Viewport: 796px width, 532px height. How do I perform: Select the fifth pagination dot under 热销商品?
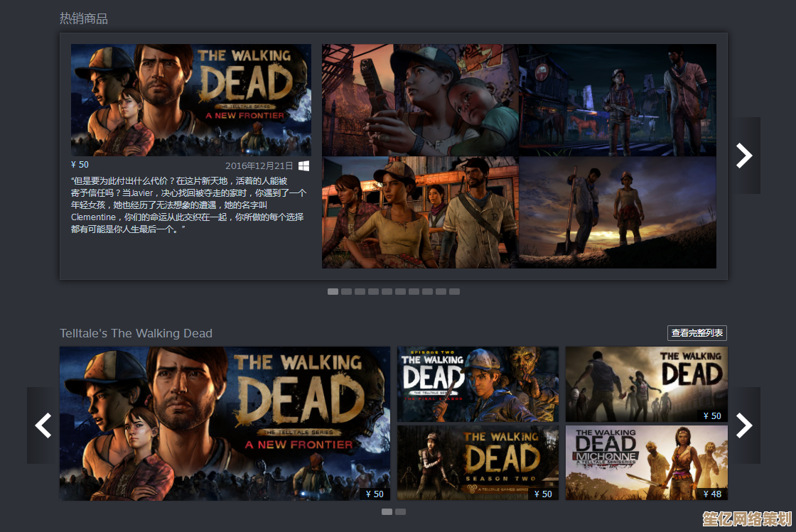tap(387, 292)
